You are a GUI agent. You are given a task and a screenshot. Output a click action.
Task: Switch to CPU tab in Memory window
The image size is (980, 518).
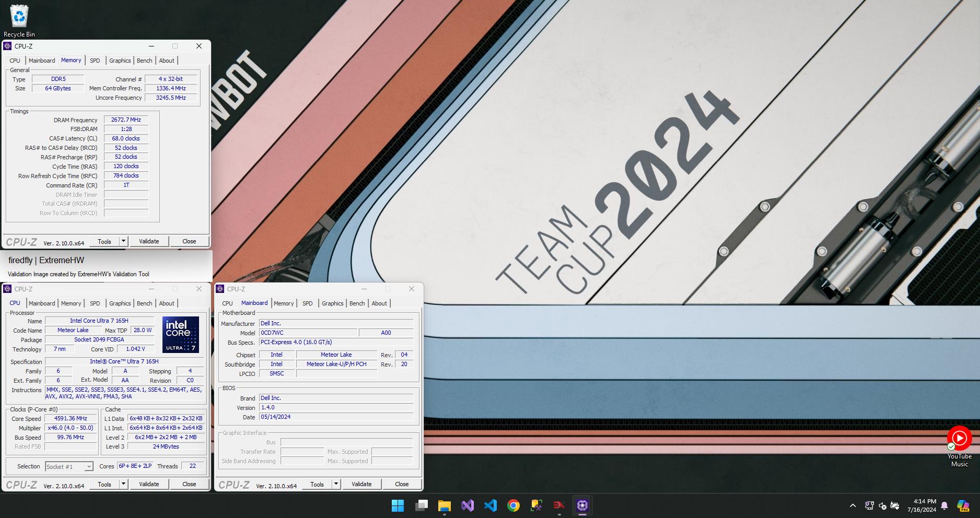[15, 61]
